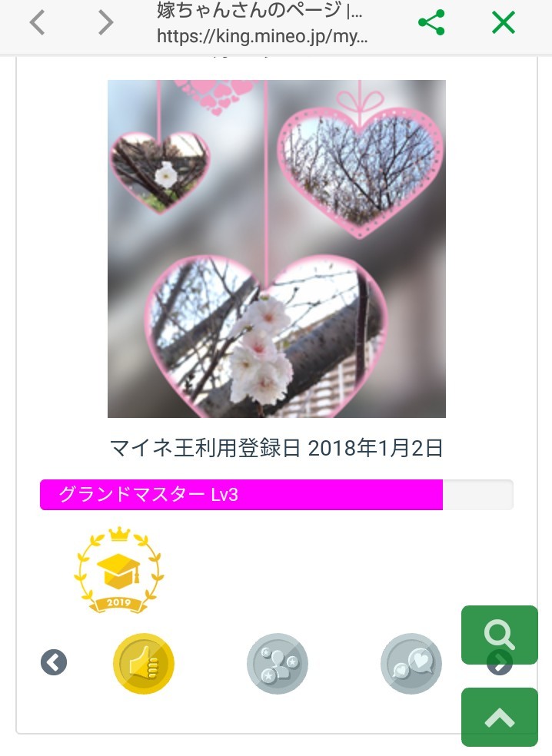Select the silver people-with-stars badge
The image size is (552, 756).
tap(278, 664)
